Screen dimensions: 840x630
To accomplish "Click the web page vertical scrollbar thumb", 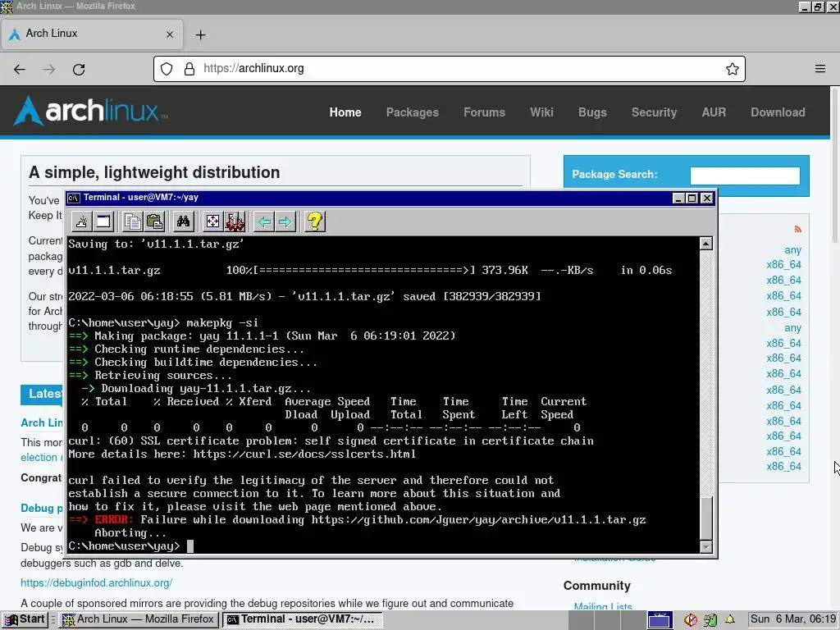I will [x=835, y=165].
